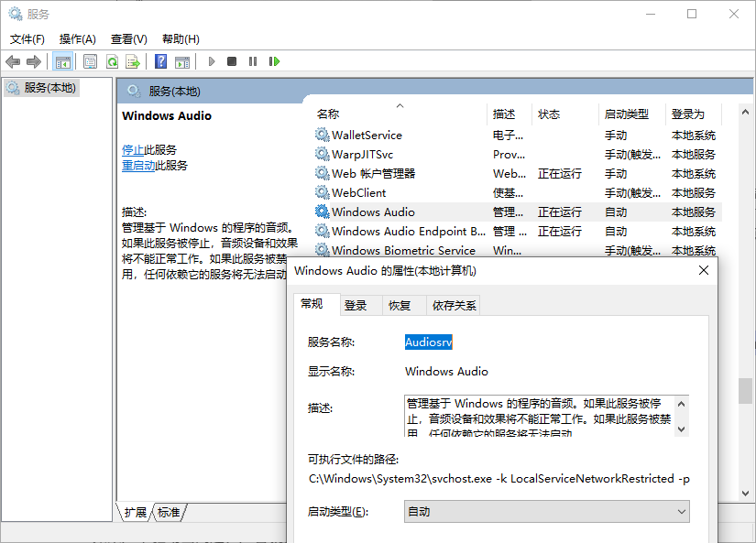This screenshot has height=543, width=756.
Task: Click the 停止此服务 link
Action: pyautogui.click(x=134, y=149)
